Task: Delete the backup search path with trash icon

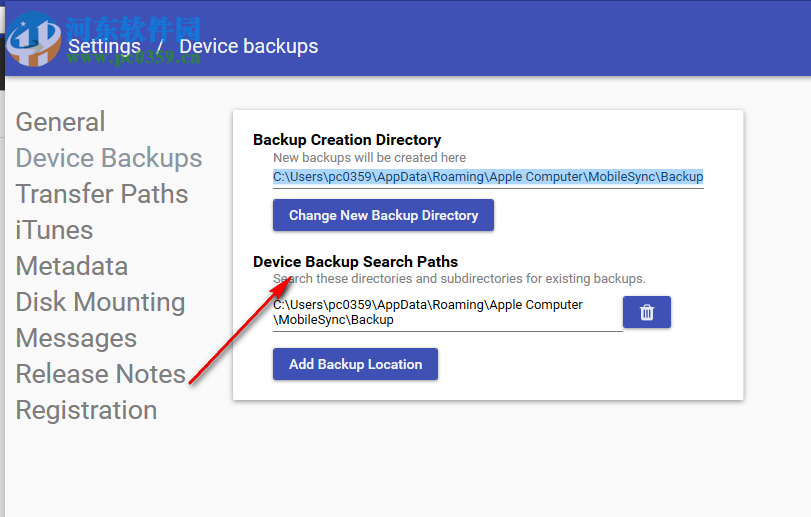Action: (x=646, y=312)
